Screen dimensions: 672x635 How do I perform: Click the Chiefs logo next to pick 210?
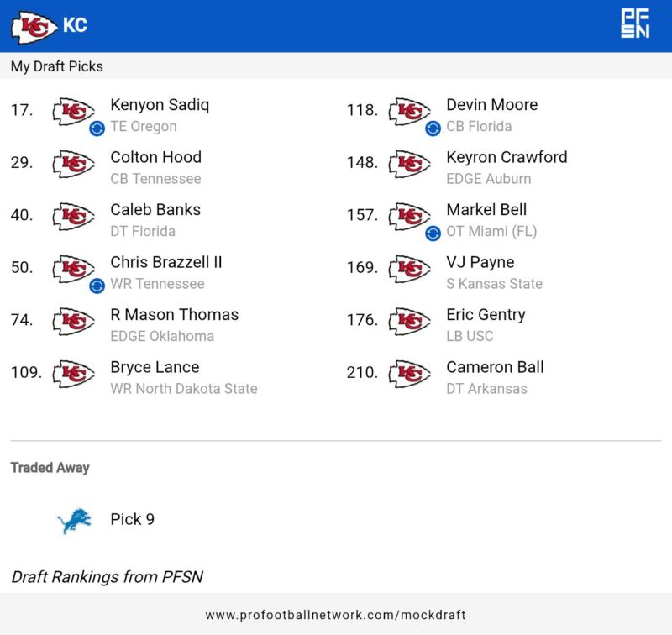tap(409, 373)
